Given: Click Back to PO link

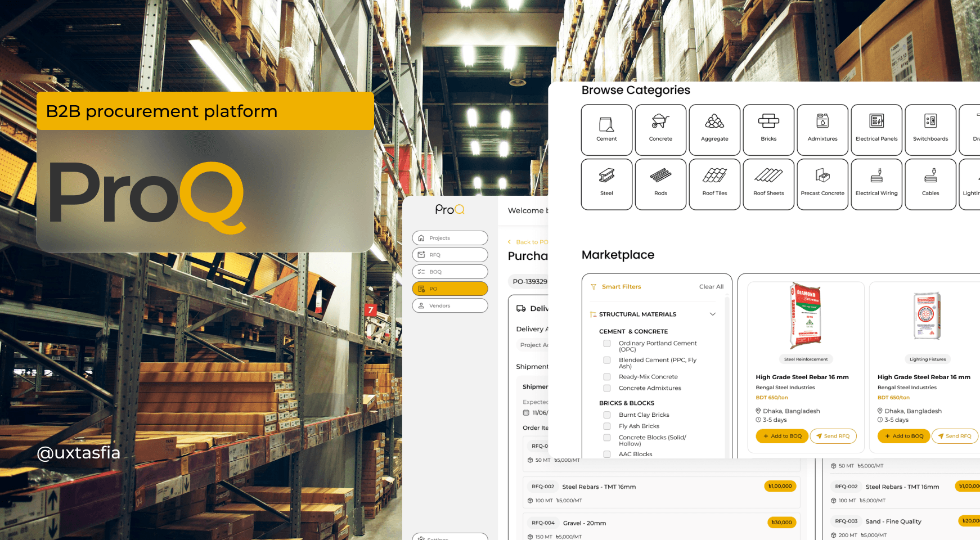Looking at the screenshot, I should [528, 242].
